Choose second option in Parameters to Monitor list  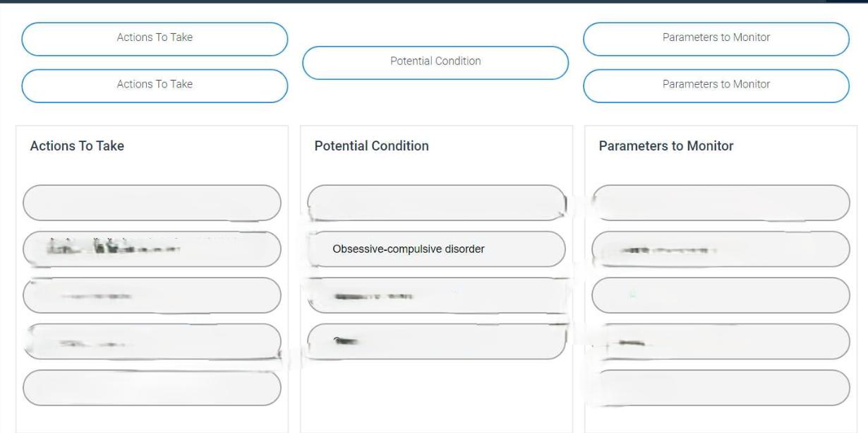click(721, 249)
